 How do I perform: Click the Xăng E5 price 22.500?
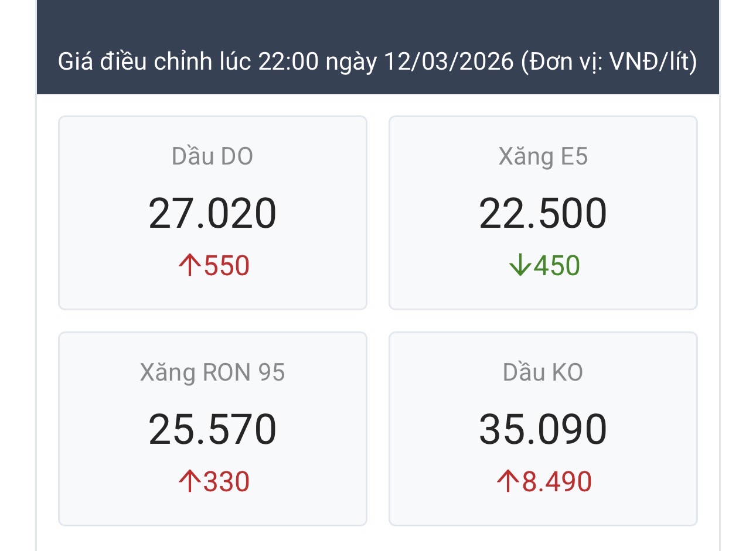(x=543, y=213)
